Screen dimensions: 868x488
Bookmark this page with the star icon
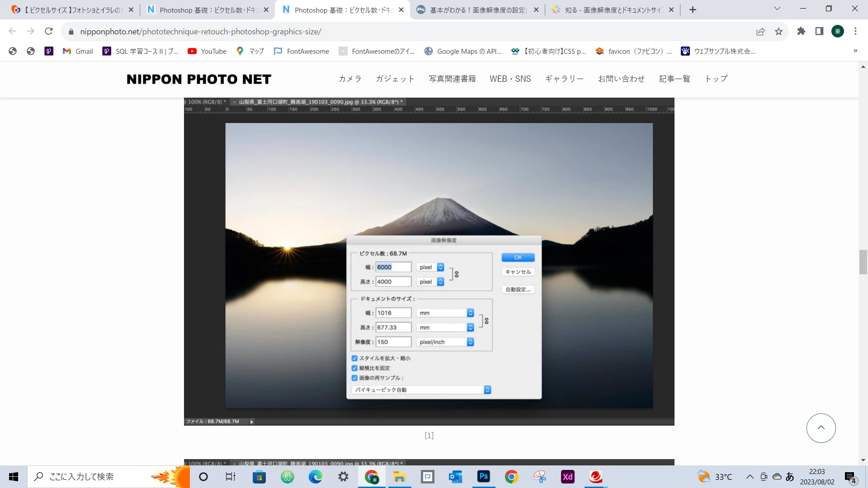pos(778,31)
